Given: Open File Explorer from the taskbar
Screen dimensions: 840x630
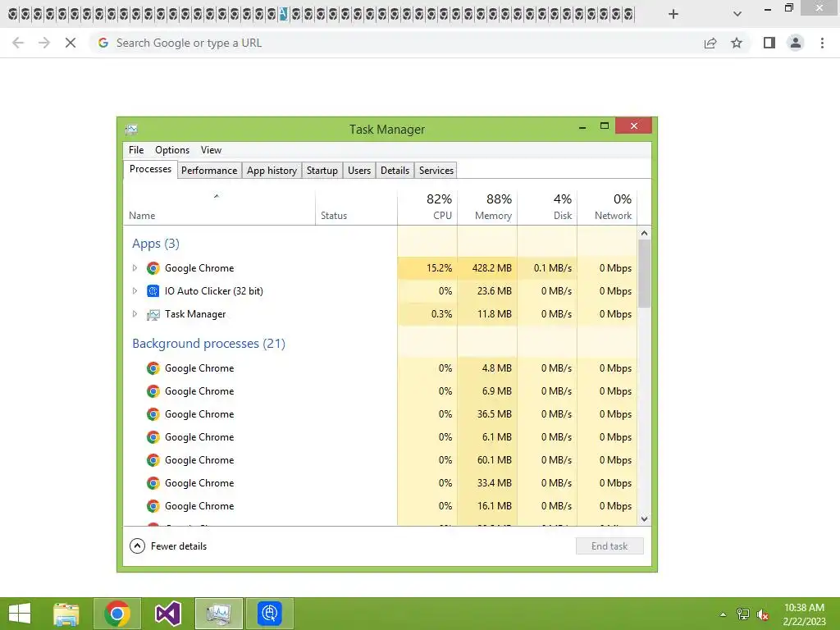Looking at the screenshot, I should pyautogui.click(x=66, y=614).
